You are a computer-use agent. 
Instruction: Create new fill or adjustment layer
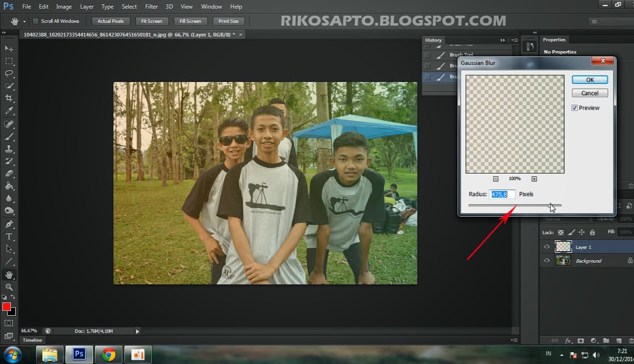593,340
